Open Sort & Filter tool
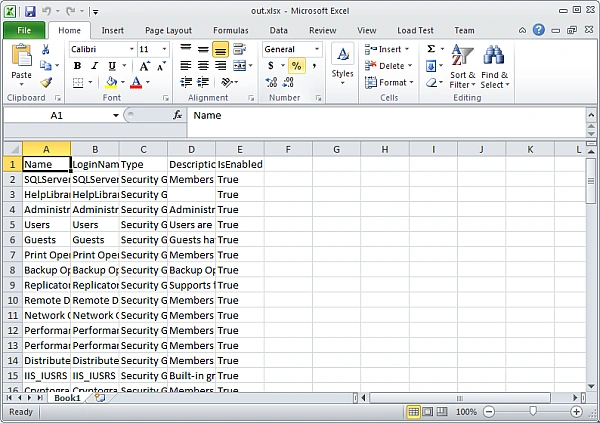The width and height of the screenshot is (600, 423). click(x=462, y=55)
